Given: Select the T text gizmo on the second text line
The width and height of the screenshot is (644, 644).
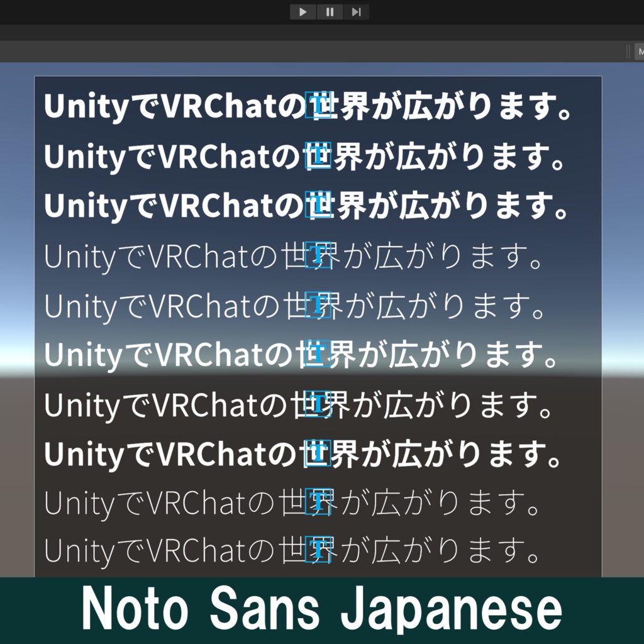Looking at the screenshot, I should (x=318, y=156).
